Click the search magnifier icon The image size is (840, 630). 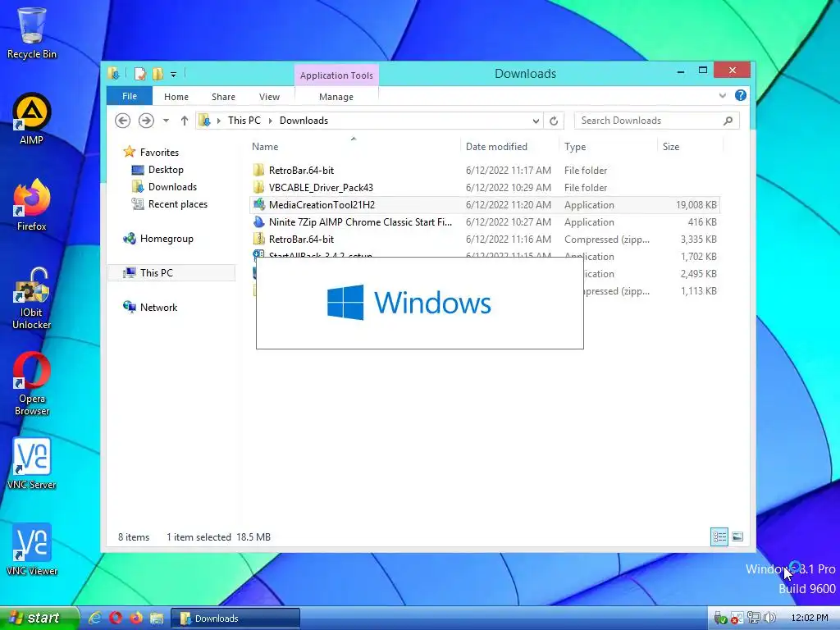click(728, 121)
